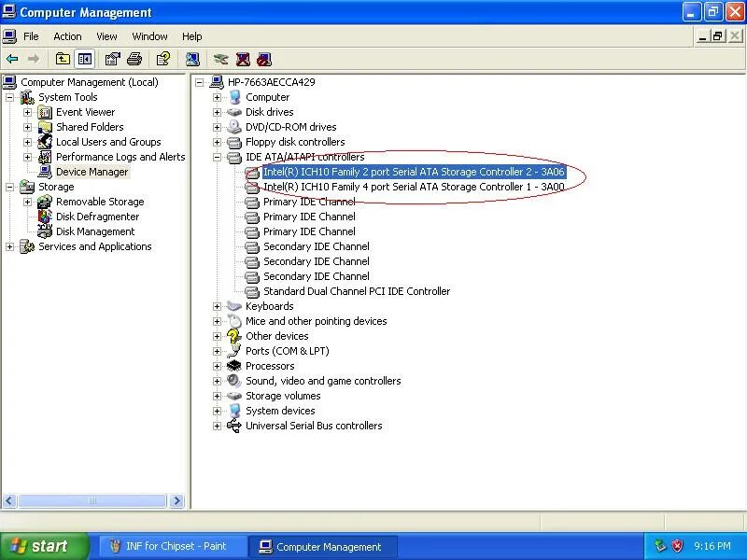Click Scan for hardware changes icon
Viewport: 747px width, 560px height.
click(192, 59)
